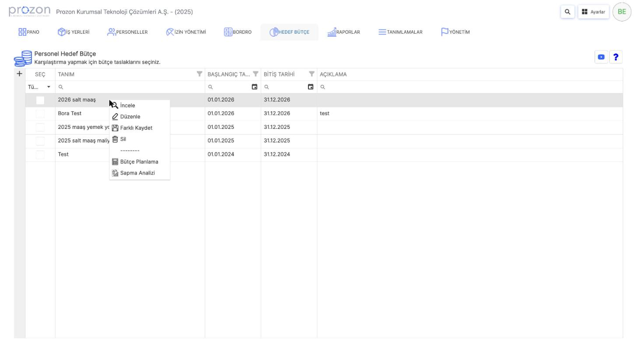This screenshot has width=637, height=364.
Task: Click start date 01.01.2024 cell
Action: [x=233, y=154]
